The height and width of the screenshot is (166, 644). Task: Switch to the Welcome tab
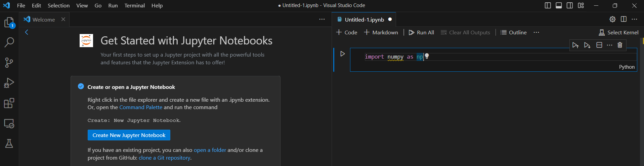pos(44,20)
